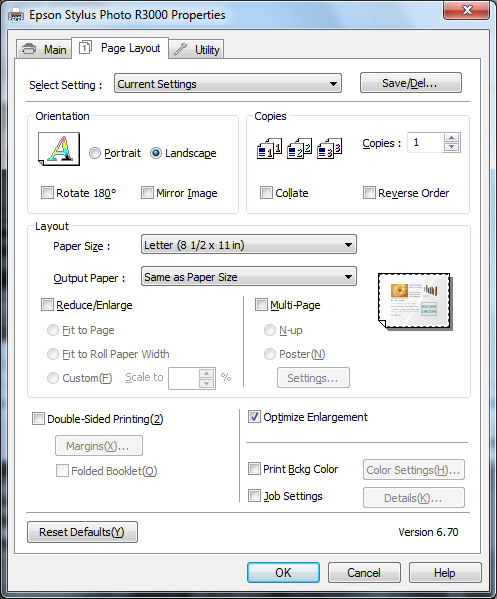Click the Multi-Page Settings... button

tap(313, 378)
